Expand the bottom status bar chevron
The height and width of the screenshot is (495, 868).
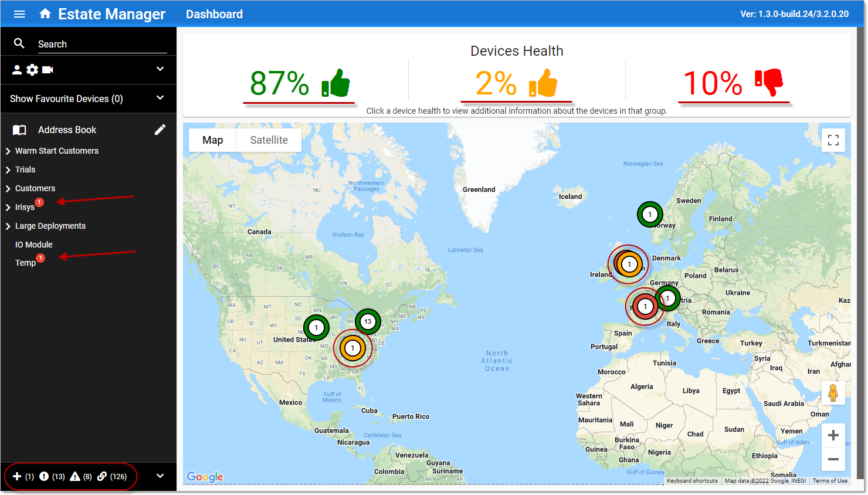point(160,476)
